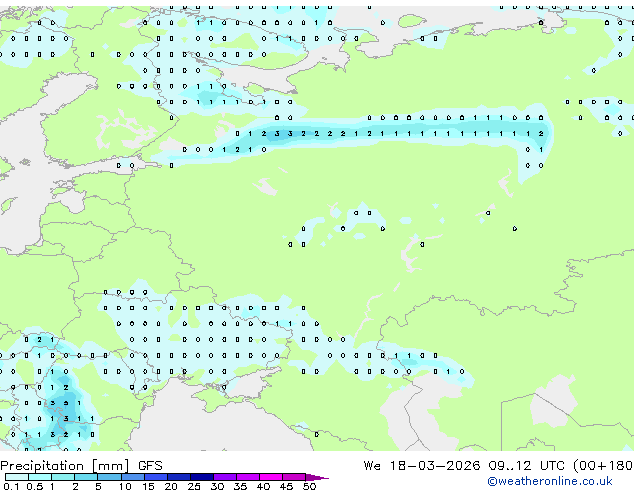Click the 35–40 mm legend color swatch

click(x=247, y=477)
